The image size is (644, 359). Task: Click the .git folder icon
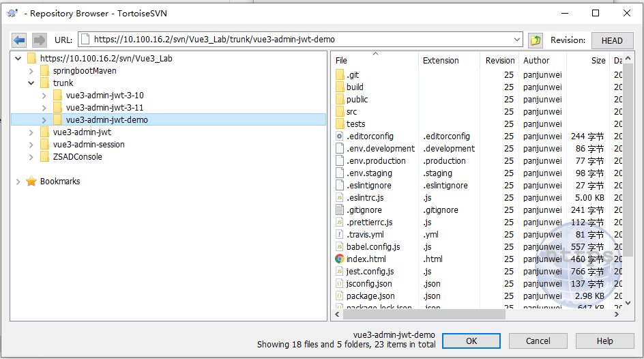click(x=340, y=75)
